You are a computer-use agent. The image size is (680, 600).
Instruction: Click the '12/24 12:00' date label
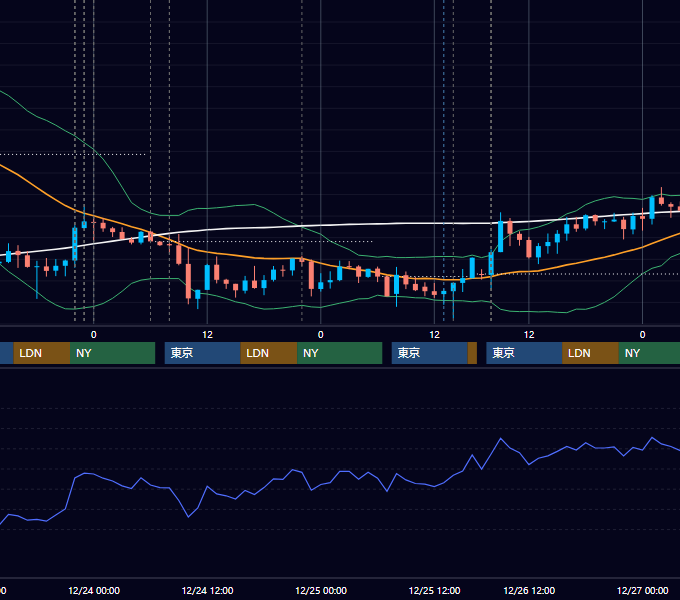click(x=207, y=590)
